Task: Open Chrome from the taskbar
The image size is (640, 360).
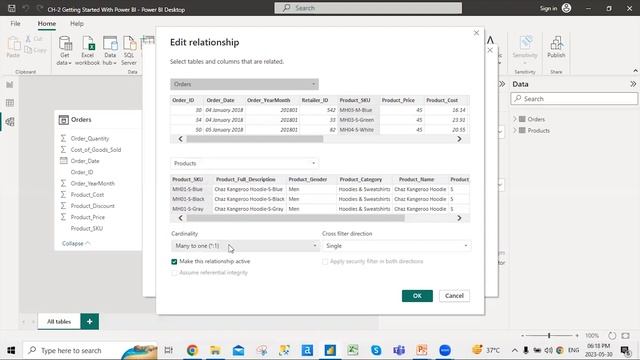Action: coord(192,350)
